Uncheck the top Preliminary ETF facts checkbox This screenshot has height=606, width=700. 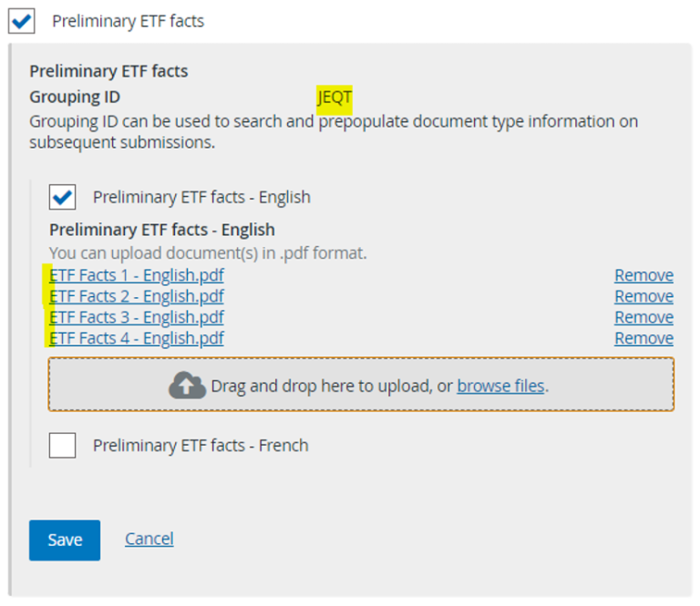tap(22, 21)
